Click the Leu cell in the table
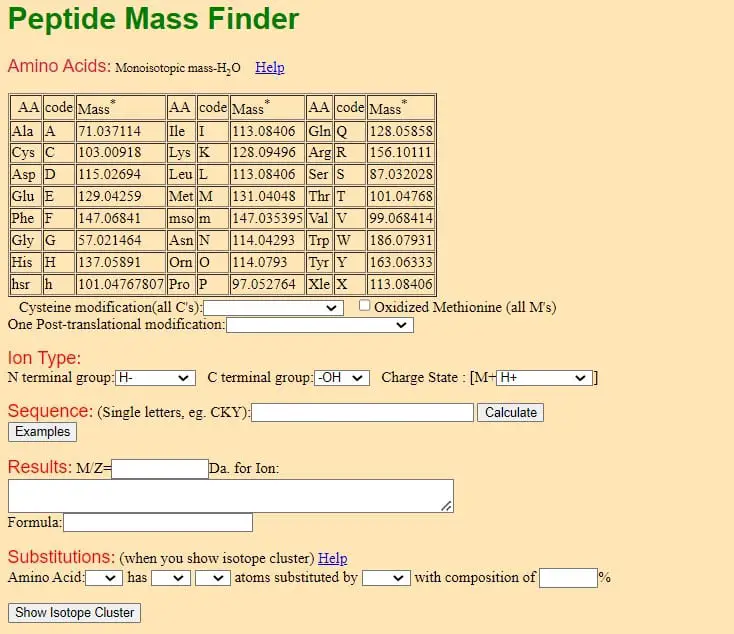This screenshot has height=634, width=734. (x=181, y=175)
